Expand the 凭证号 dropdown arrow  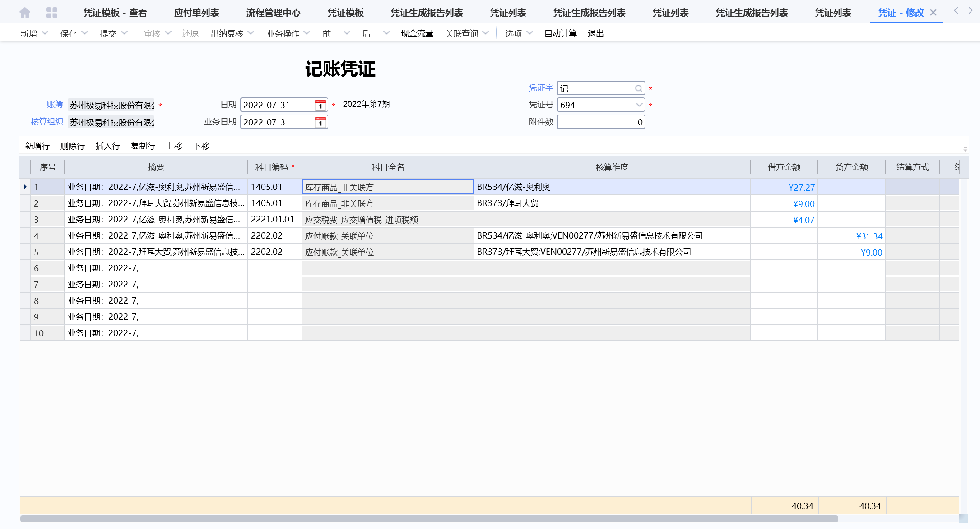[x=639, y=105]
